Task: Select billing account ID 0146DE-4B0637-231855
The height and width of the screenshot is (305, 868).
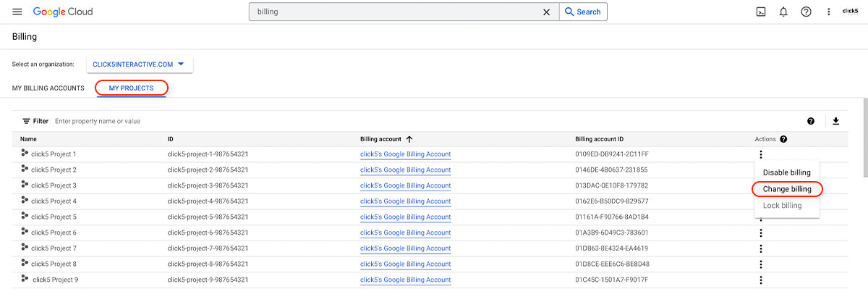Action: pyautogui.click(x=611, y=170)
